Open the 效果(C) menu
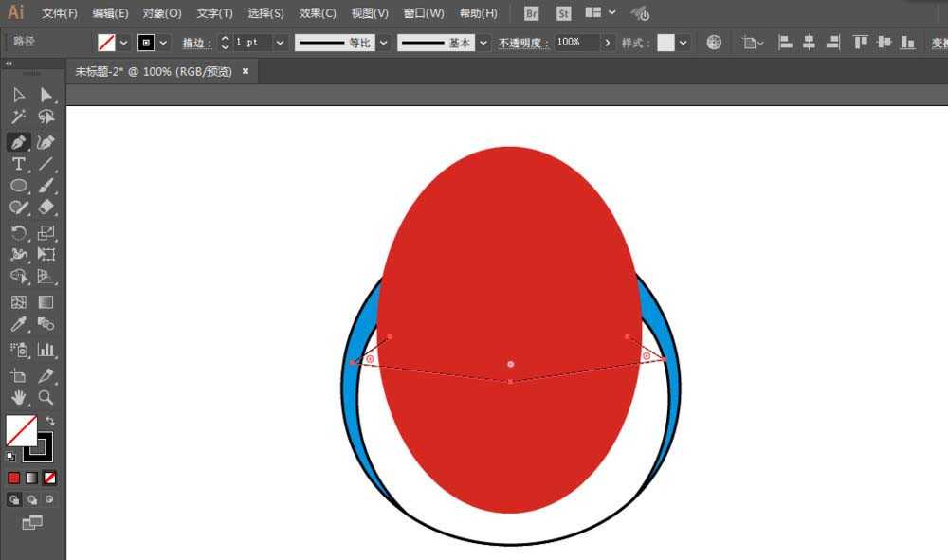The width and height of the screenshot is (948, 560). click(x=318, y=13)
